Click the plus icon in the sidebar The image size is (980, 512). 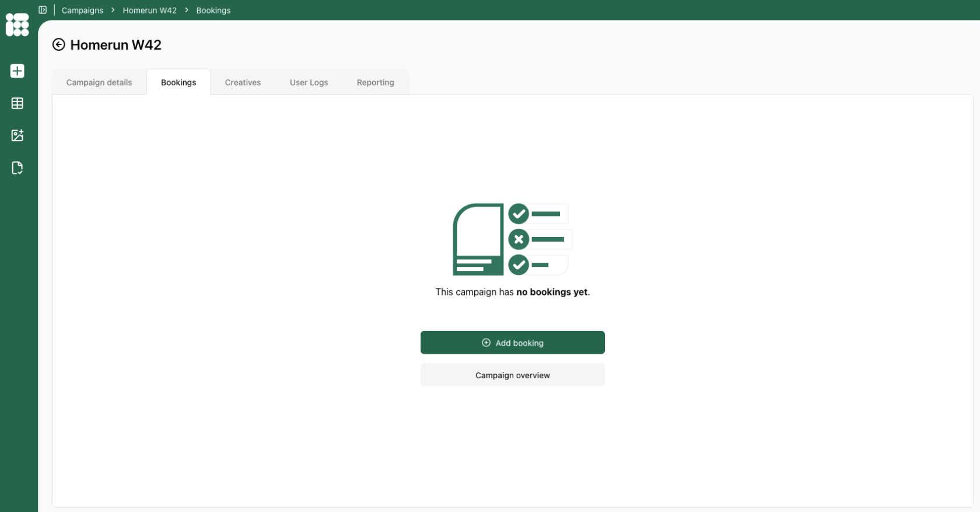tap(17, 71)
